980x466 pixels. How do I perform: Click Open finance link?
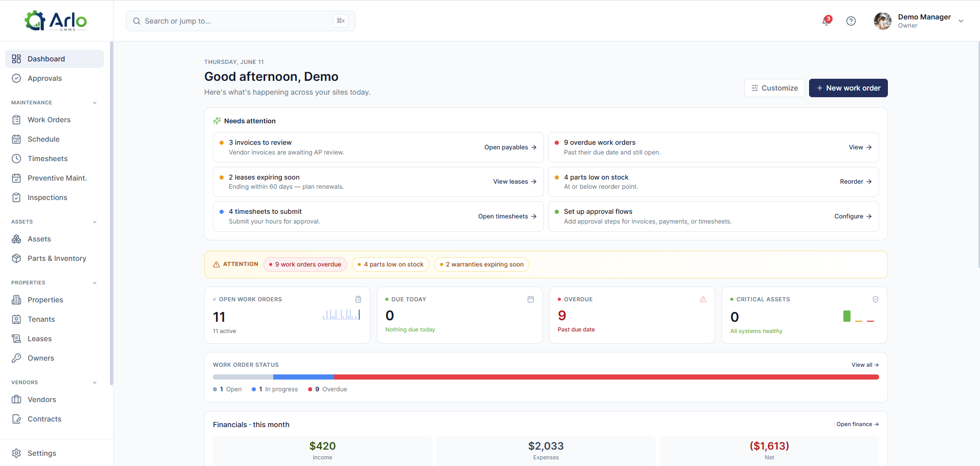[x=858, y=424]
